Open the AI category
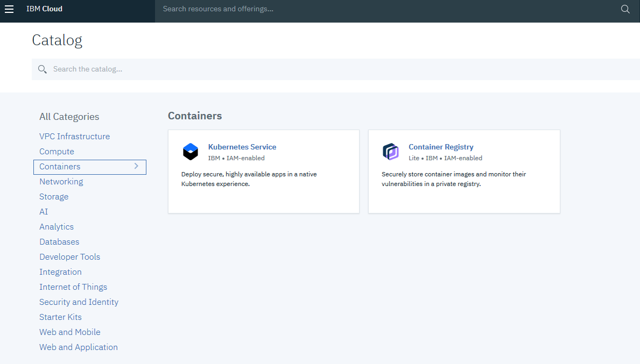Screen dimensions: 640x364 tap(44, 212)
